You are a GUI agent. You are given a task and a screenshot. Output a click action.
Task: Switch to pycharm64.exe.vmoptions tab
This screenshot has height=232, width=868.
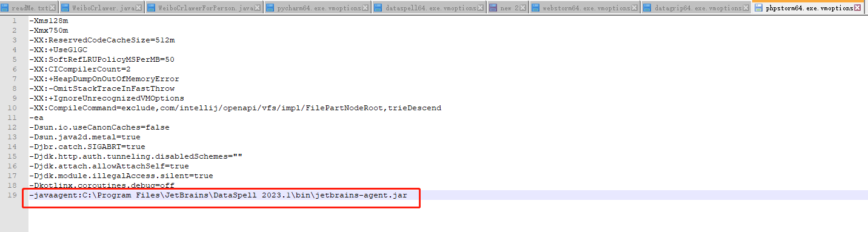coord(317,8)
